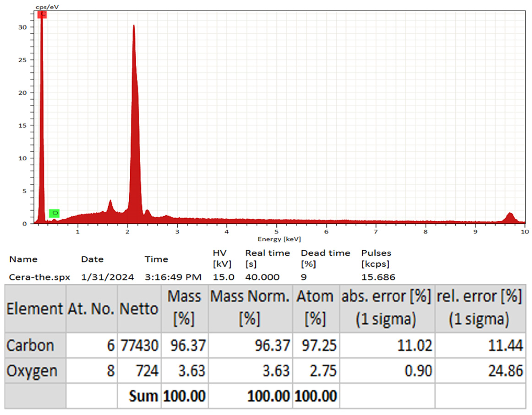Screen dimensions: 532x415
Task: Expand the Element column header
Action: 35,308
